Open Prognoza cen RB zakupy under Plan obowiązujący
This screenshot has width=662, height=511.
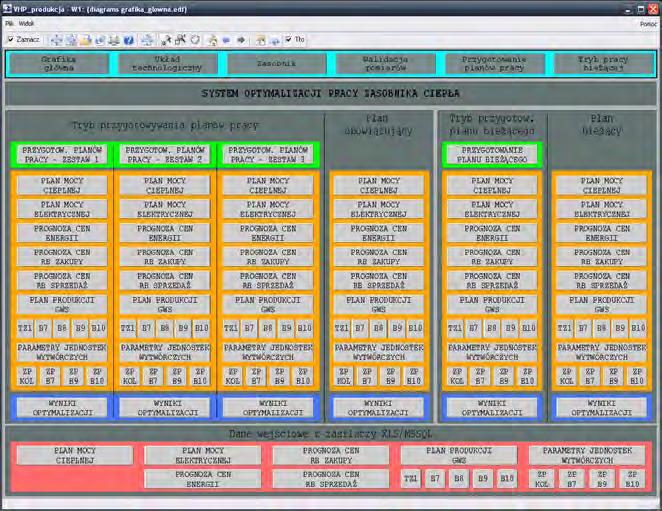click(x=379, y=257)
